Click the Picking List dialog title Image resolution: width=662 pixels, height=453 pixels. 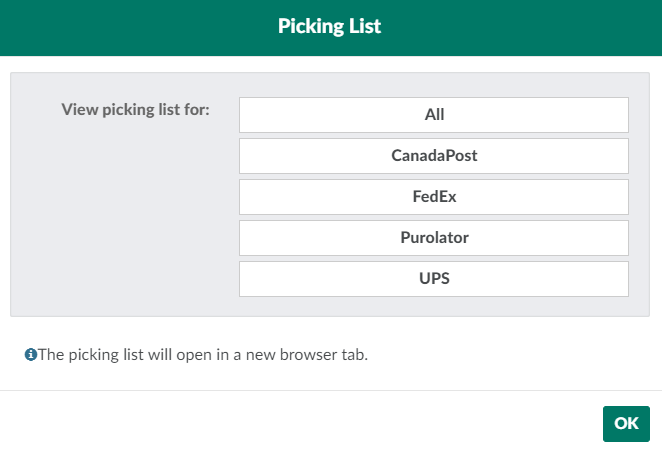click(330, 27)
